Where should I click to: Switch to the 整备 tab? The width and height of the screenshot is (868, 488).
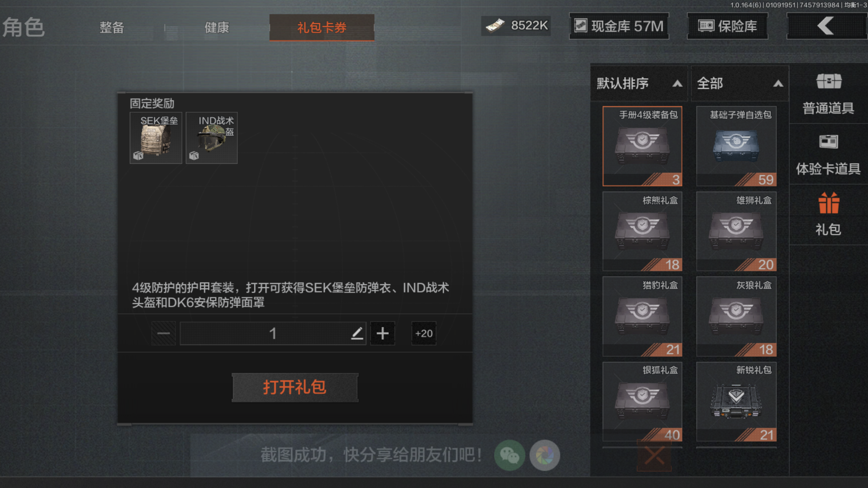[112, 28]
